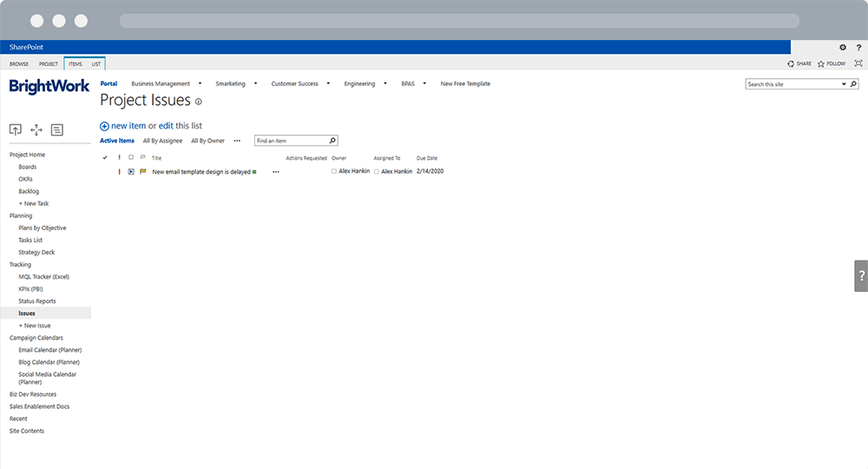Expand Customer Success dropdown arrow
The height and width of the screenshot is (469, 868).
(x=328, y=83)
